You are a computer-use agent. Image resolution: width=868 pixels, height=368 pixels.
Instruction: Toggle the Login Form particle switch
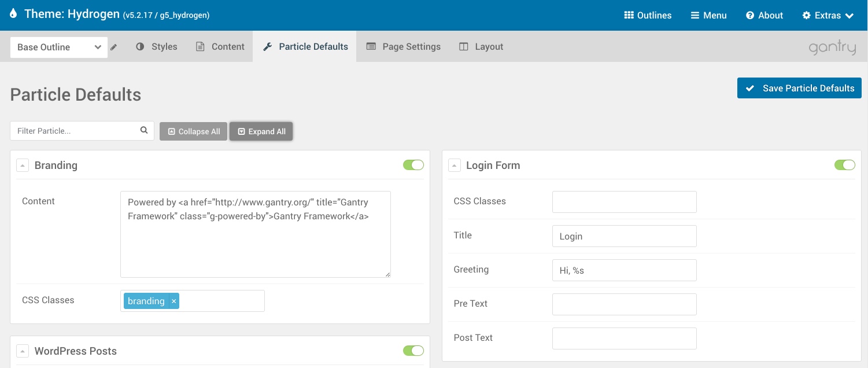click(845, 165)
